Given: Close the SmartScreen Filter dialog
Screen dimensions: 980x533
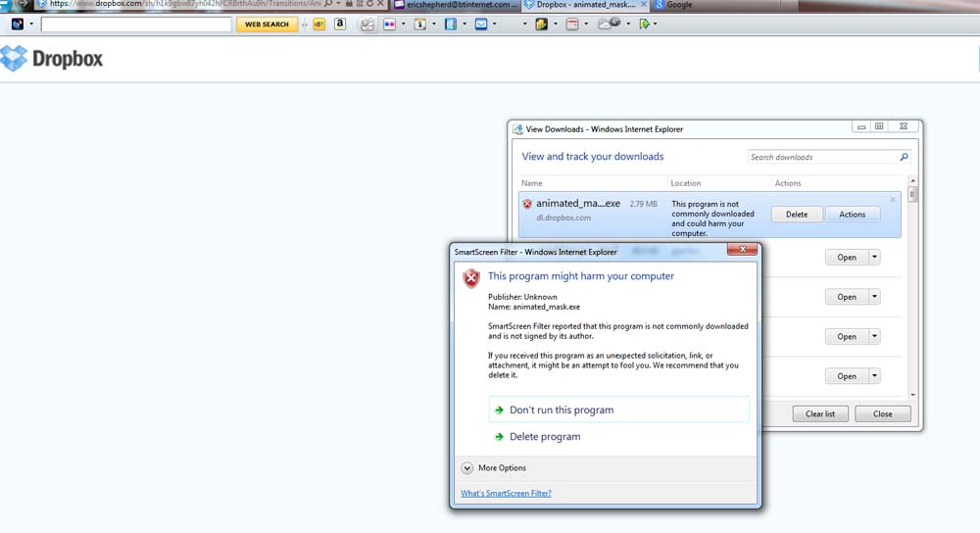Looking at the screenshot, I should pos(742,249).
